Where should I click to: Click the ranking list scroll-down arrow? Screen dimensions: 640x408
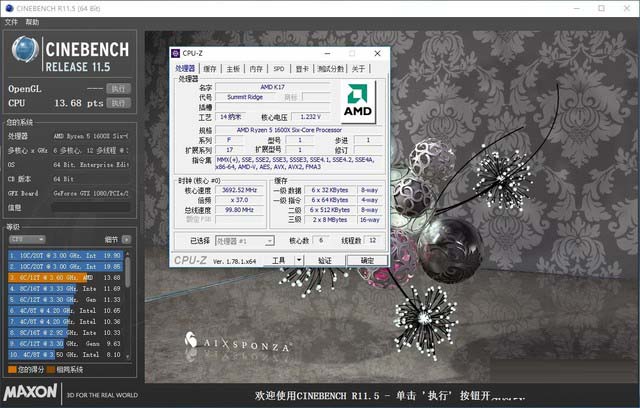click(x=128, y=357)
